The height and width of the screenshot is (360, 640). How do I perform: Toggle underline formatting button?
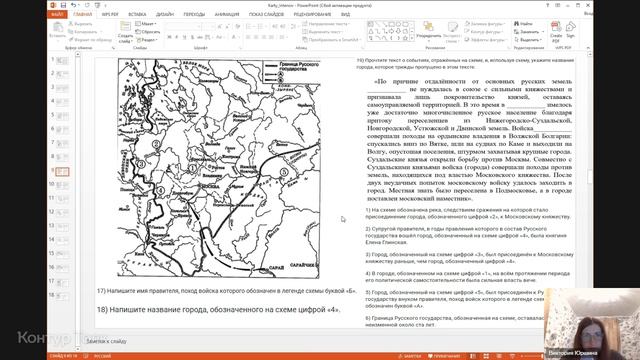184,37
